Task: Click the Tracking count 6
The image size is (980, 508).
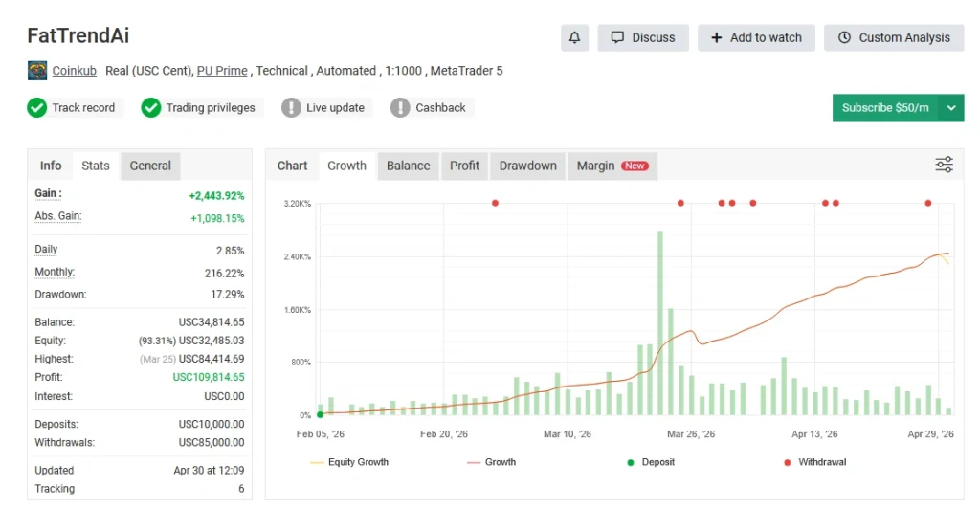Action: (x=241, y=488)
